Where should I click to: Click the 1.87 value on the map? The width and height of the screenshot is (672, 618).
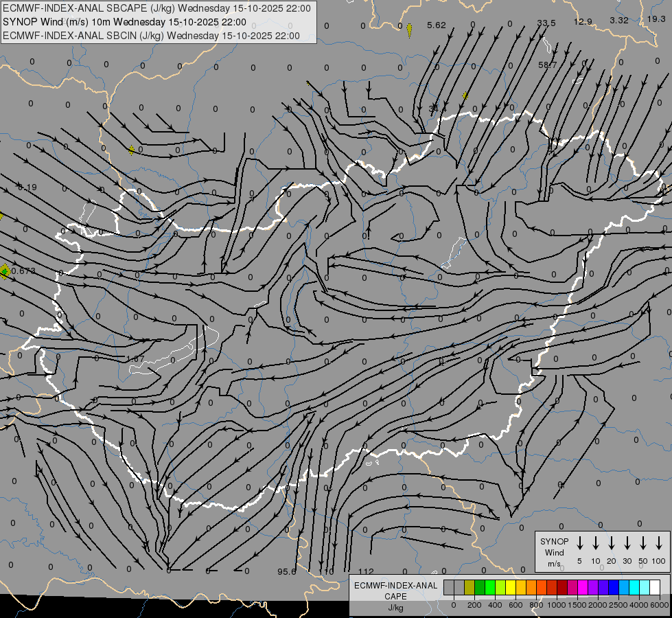(135, 359)
